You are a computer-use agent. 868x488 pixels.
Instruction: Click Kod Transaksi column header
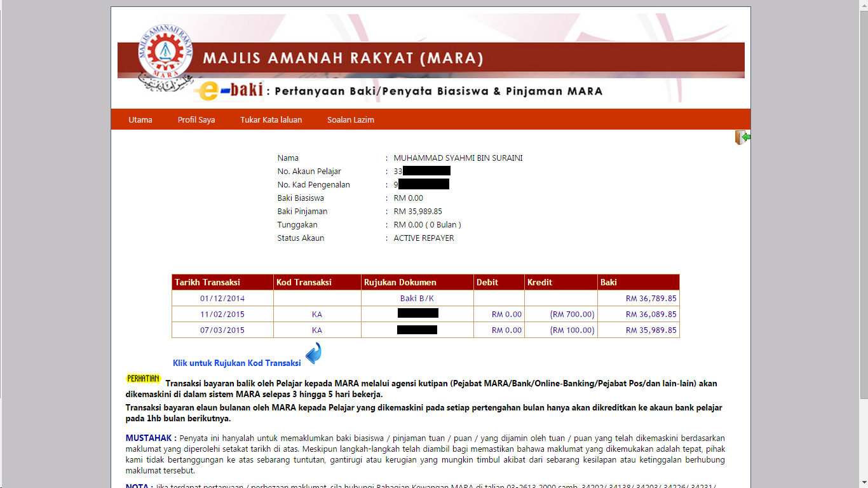click(x=317, y=282)
